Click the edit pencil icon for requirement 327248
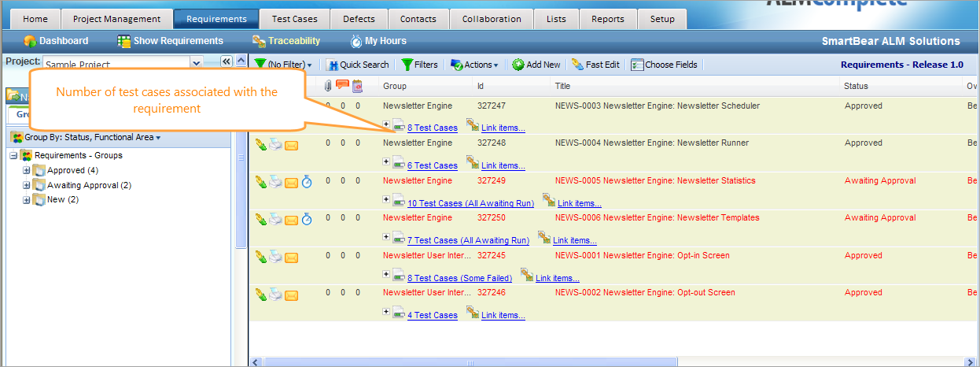Viewport: 980px width, 367px height. 261,143
